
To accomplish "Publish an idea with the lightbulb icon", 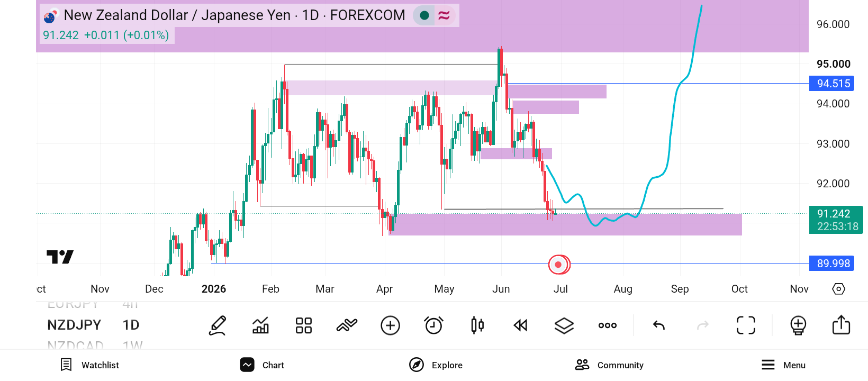I will click(x=798, y=325).
